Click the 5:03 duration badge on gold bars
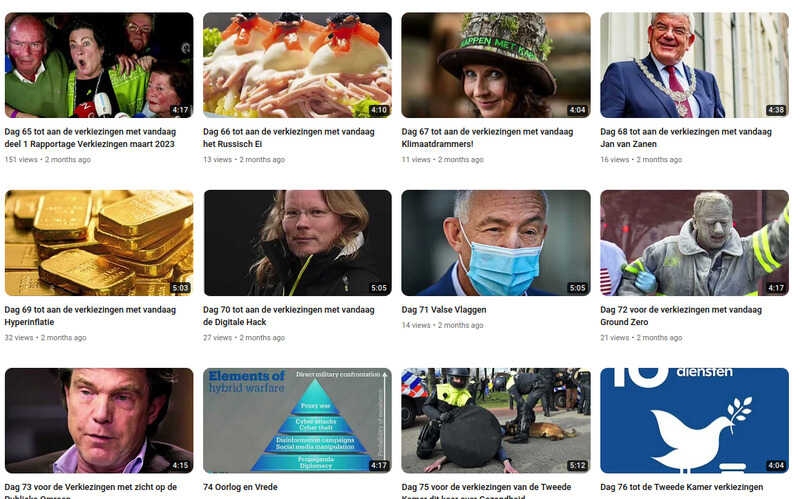 click(181, 288)
